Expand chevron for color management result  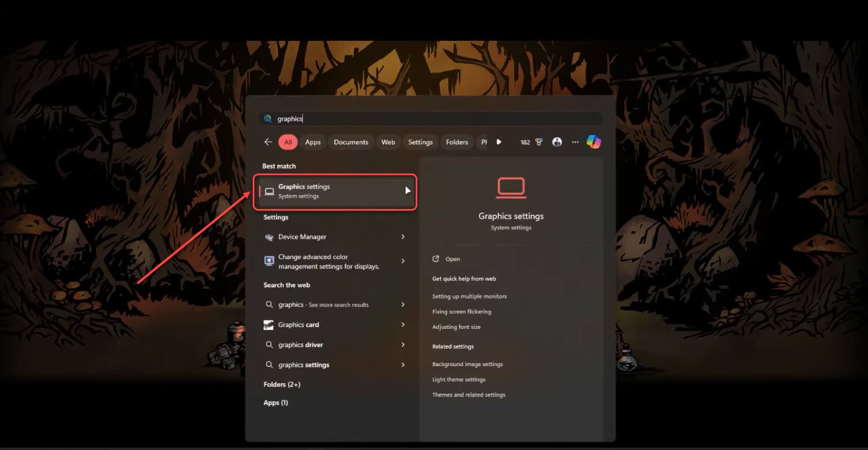click(403, 261)
